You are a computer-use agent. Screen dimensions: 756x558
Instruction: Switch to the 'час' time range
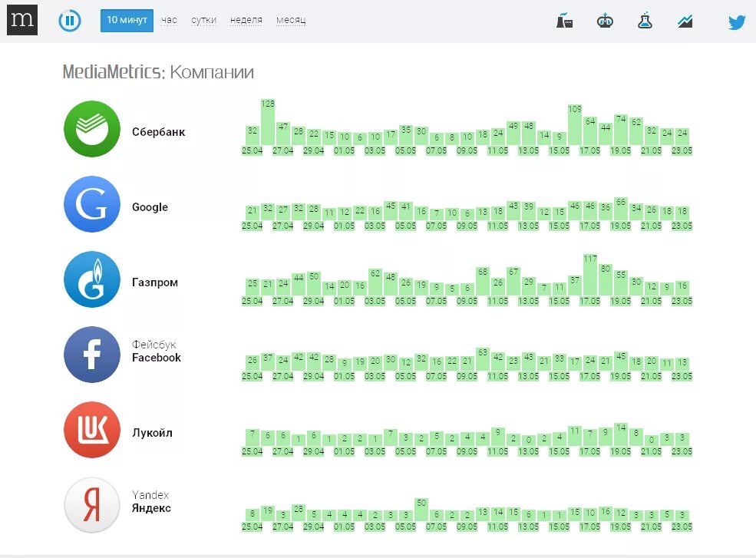tap(169, 20)
